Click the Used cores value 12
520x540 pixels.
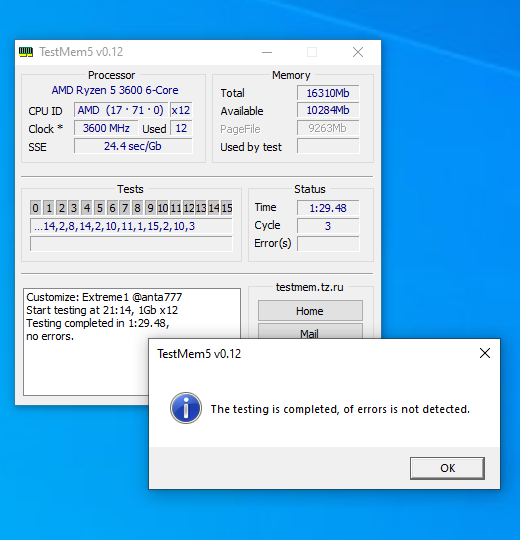(181, 128)
